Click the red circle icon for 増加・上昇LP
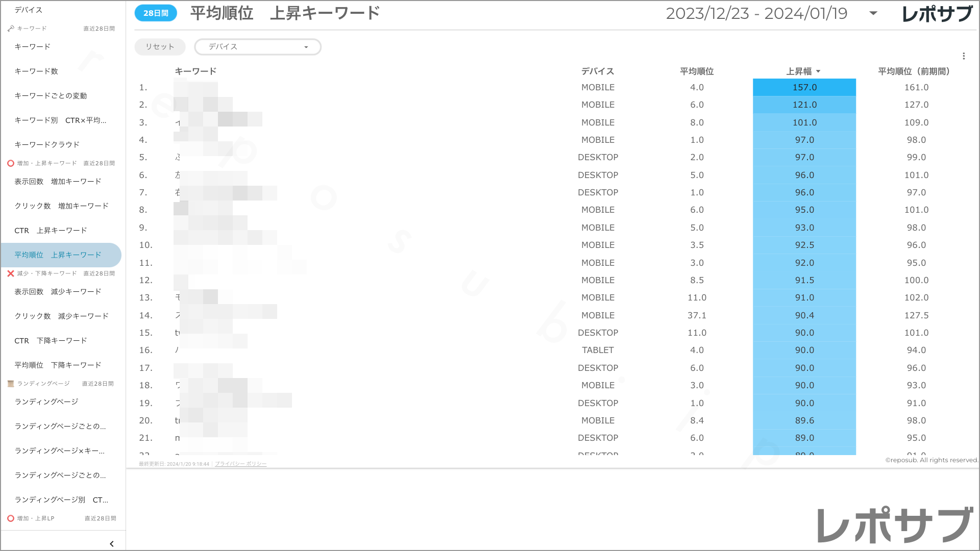 [x=10, y=518]
